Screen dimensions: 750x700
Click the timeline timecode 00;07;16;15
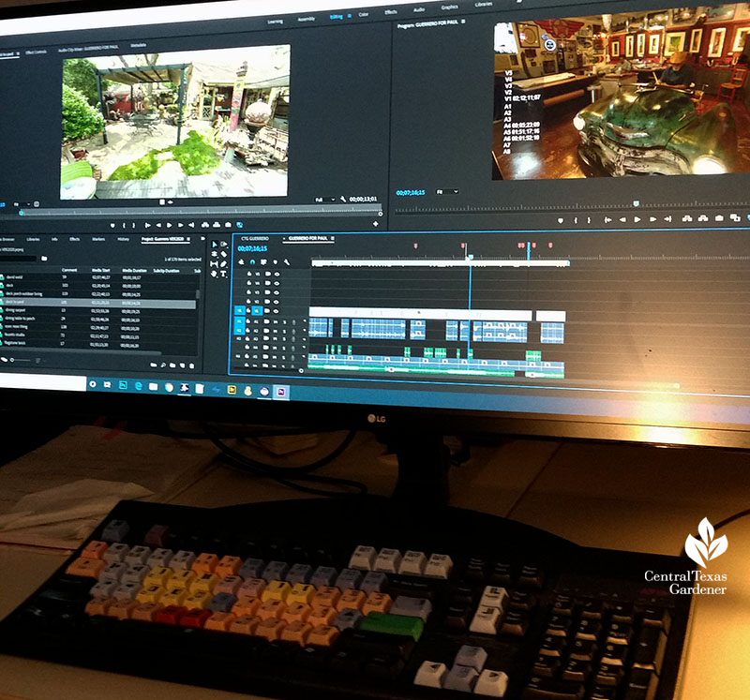click(x=252, y=249)
